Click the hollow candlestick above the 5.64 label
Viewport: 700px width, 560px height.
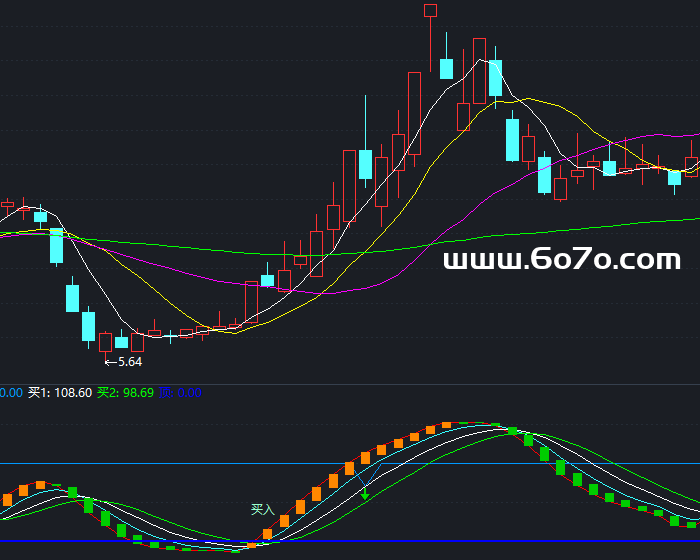pyautogui.click(x=105, y=342)
